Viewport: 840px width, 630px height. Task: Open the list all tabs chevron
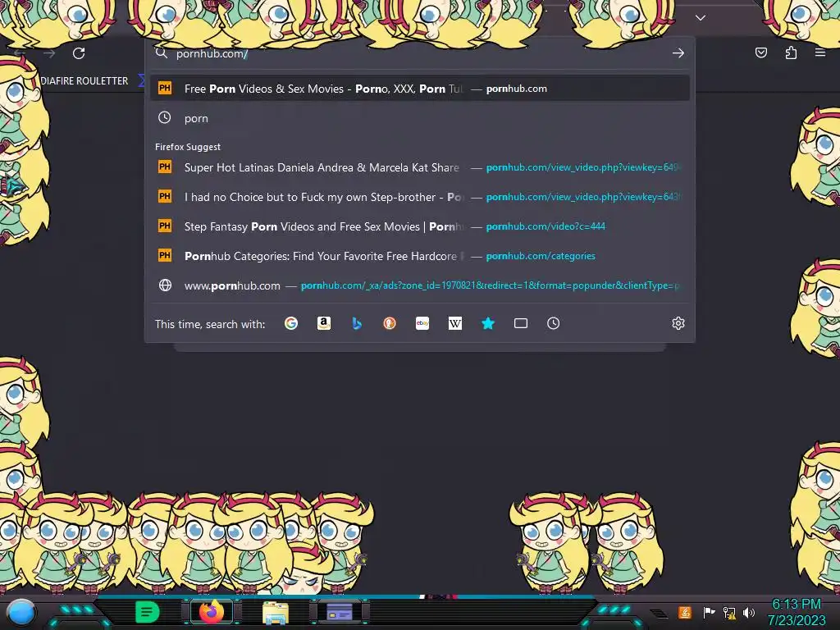pyautogui.click(x=701, y=18)
